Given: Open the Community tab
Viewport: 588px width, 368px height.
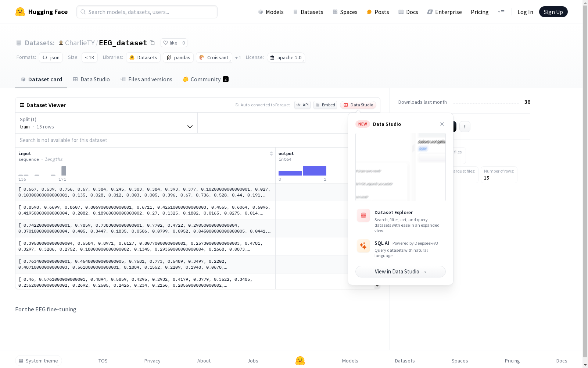Looking at the screenshot, I should coord(205,79).
